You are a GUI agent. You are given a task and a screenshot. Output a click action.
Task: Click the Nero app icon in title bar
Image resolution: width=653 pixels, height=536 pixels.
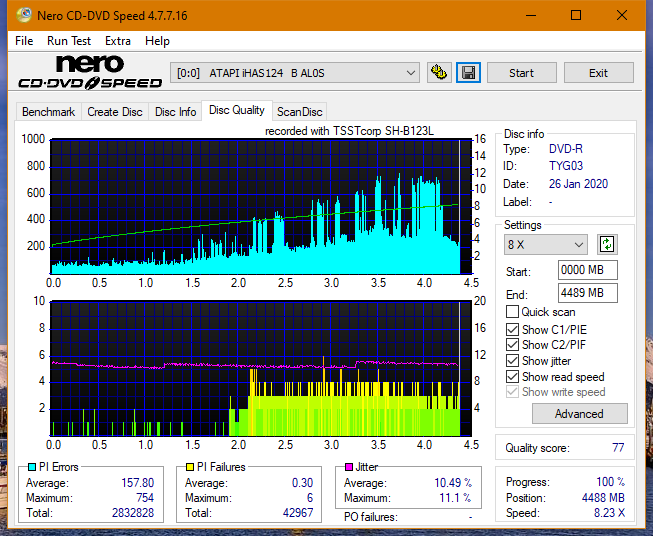[x=24, y=15]
